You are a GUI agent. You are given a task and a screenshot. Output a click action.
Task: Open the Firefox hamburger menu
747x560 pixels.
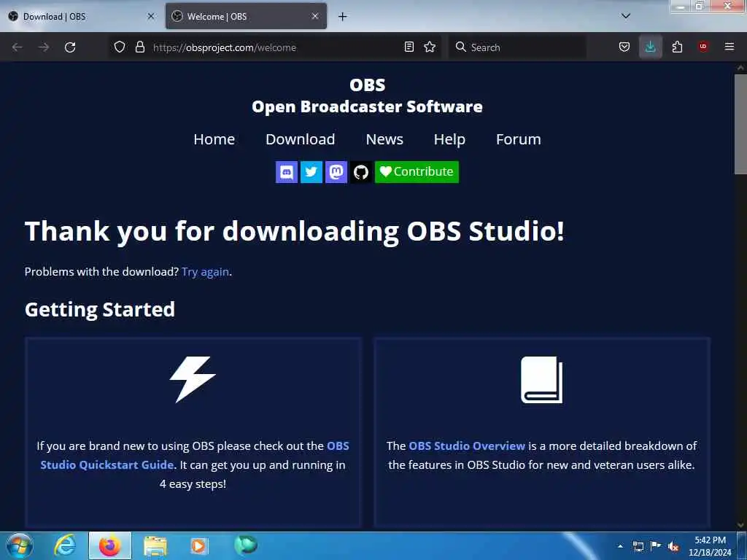[x=729, y=47]
